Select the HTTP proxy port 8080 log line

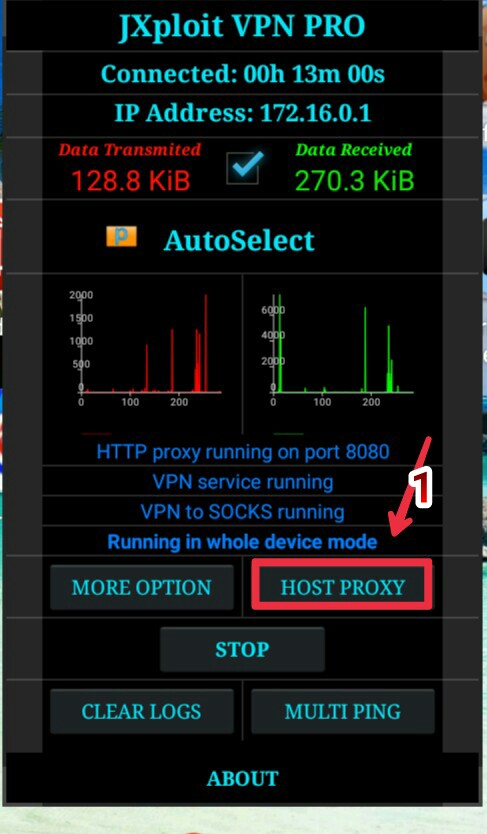242,452
